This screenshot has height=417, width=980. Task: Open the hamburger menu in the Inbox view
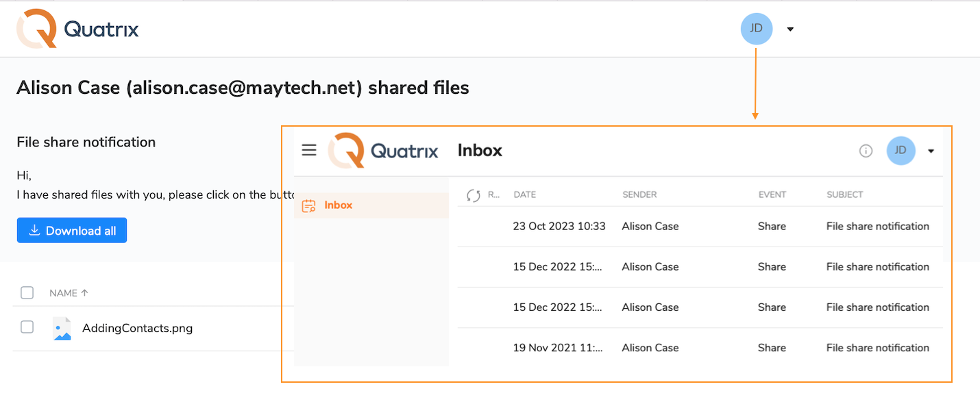tap(309, 150)
